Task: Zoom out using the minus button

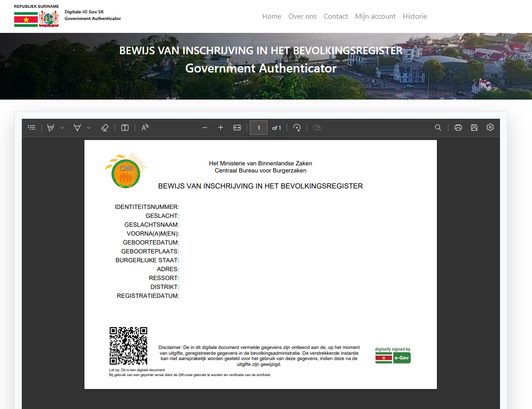Action: [205, 128]
